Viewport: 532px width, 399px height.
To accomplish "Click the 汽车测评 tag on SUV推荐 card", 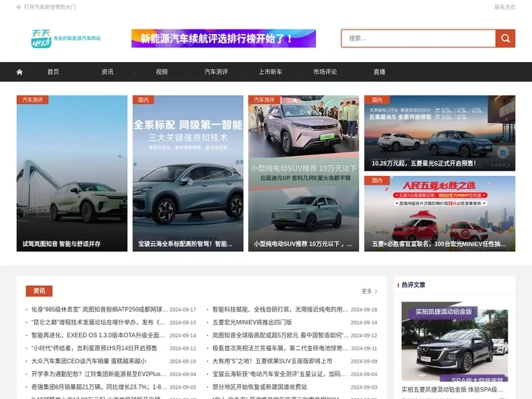I will pyautogui.click(x=264, y=100).
